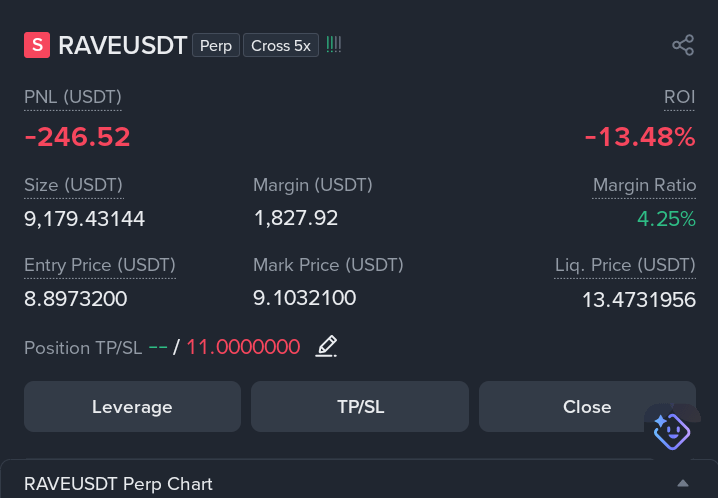
Task: Click the Entry Price (USDT) label
Action: [100, 265]
